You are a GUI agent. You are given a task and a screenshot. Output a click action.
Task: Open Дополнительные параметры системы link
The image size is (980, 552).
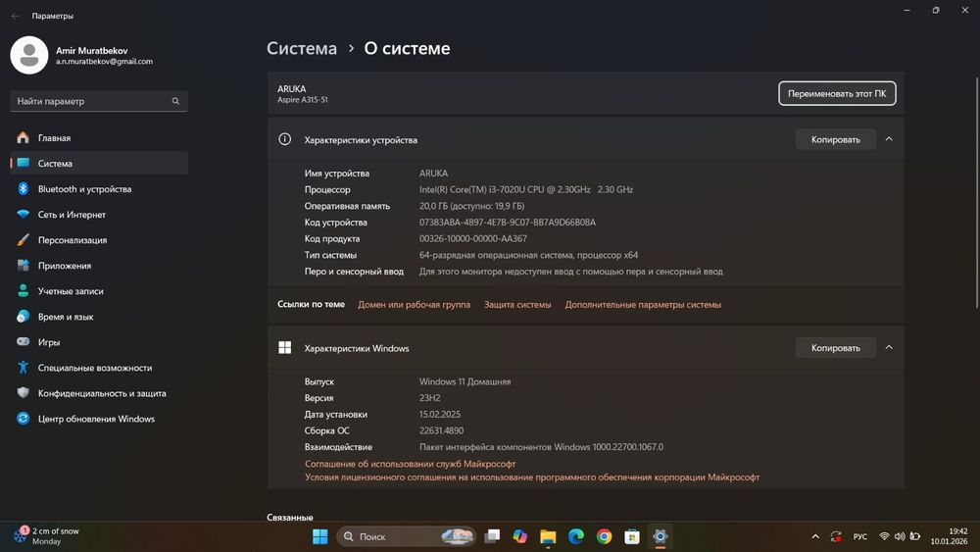643,305
